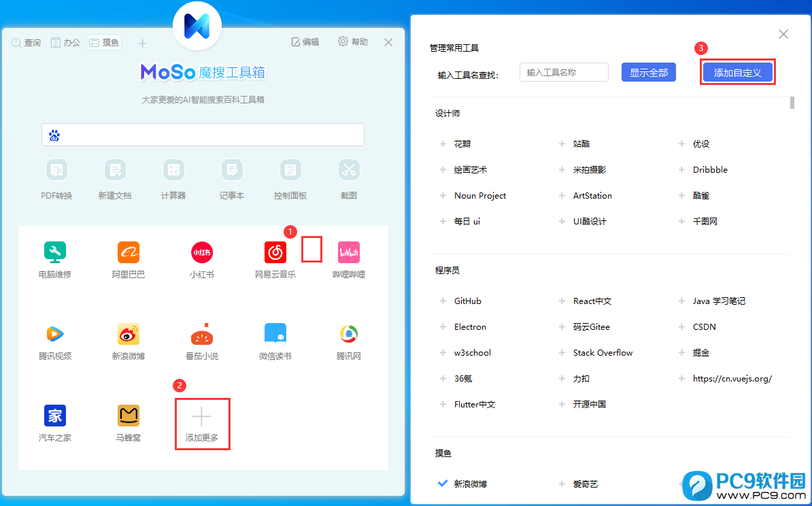Click the main Baidu search box
The image size is (812, 506).
[x=203, y=135]
